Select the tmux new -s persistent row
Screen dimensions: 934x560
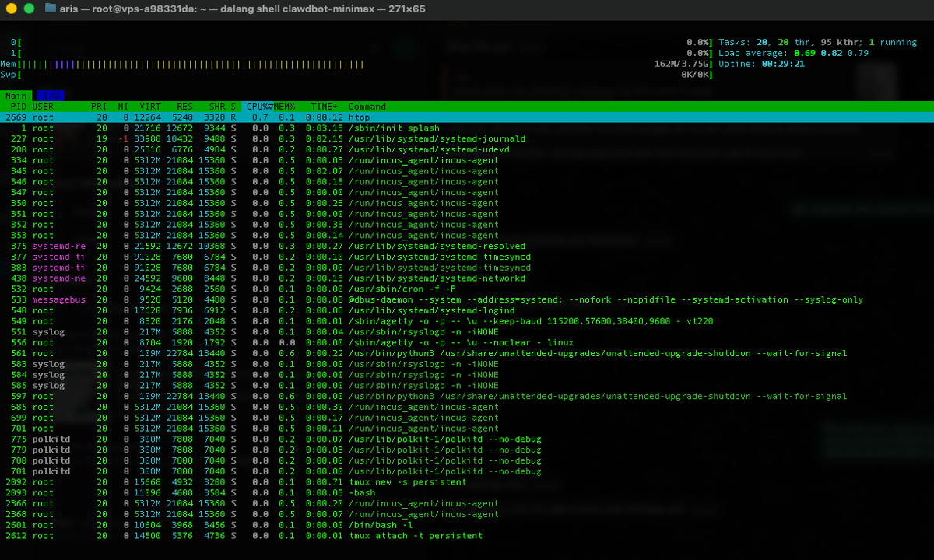(467, 482)
